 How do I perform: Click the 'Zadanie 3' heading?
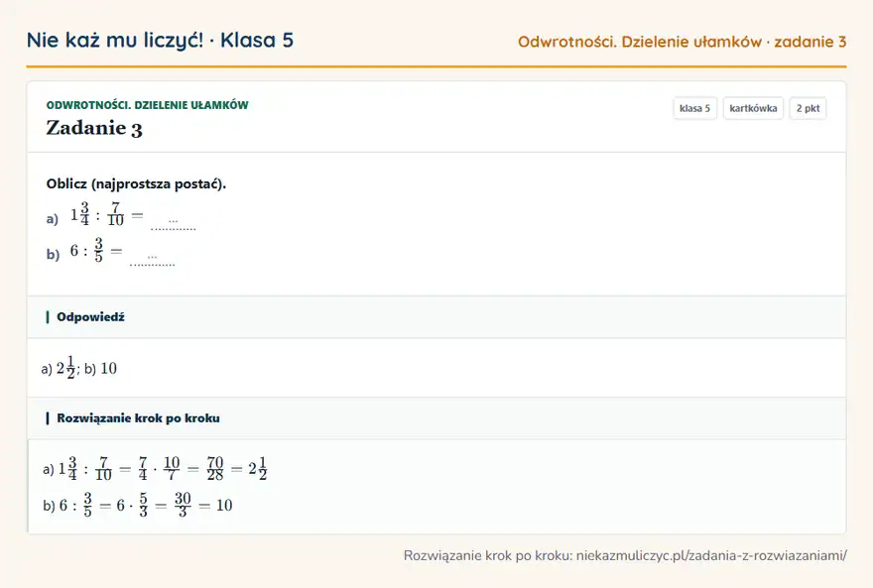[94, 128]
